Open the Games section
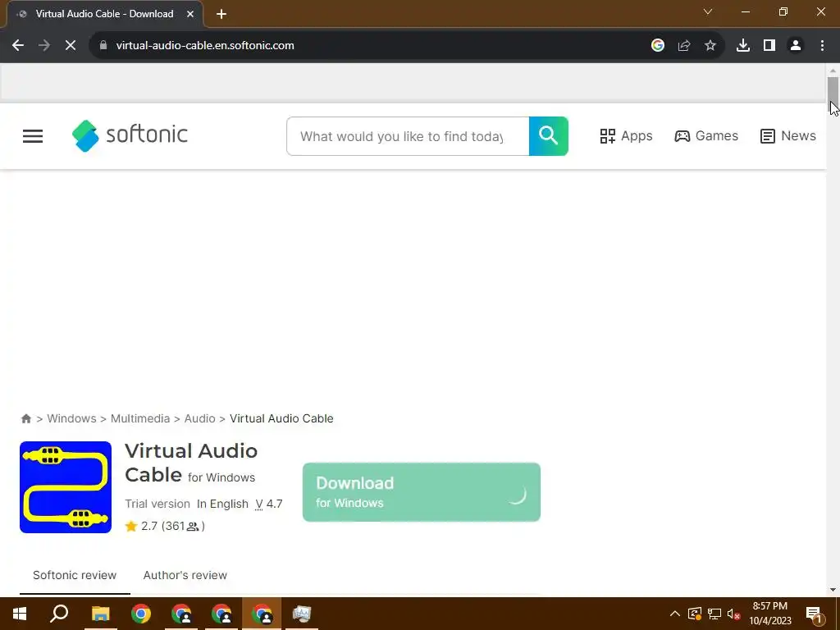This screenshot has height=630, width=840. tap(706, 136)
